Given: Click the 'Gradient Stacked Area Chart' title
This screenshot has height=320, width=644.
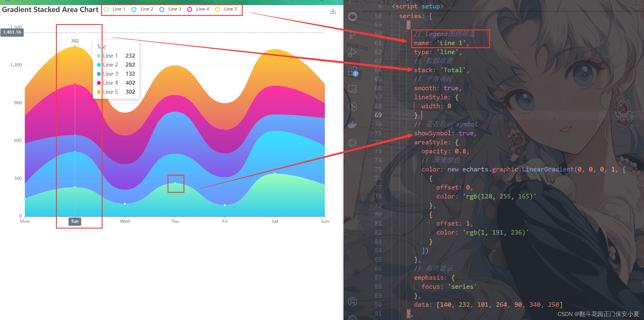Looking at the screenshot, I should (x=50, y=10).
